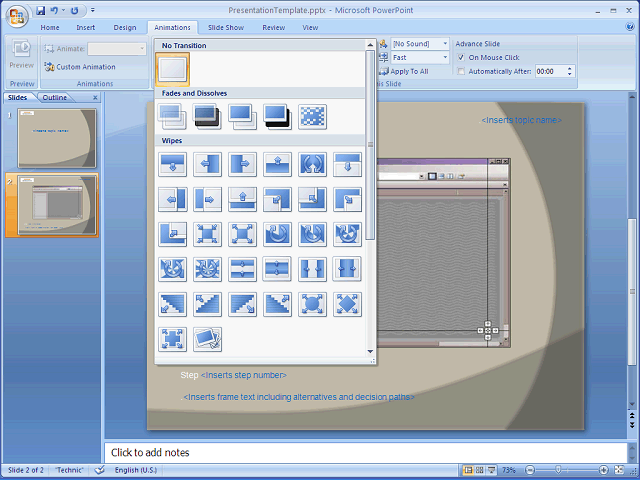Click Apply To All button
This screenshot has width=640, height=480.
point(404,71)
